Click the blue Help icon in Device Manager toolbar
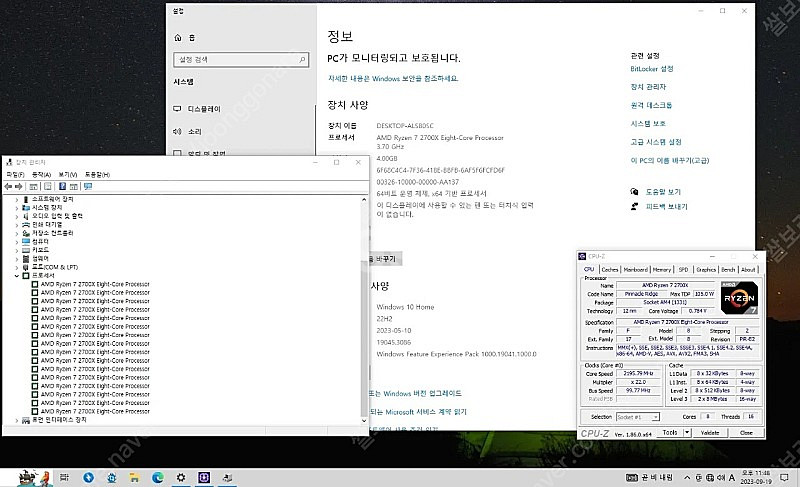The image size is (800, 487). pyautogui.click(x=62, y=187)
